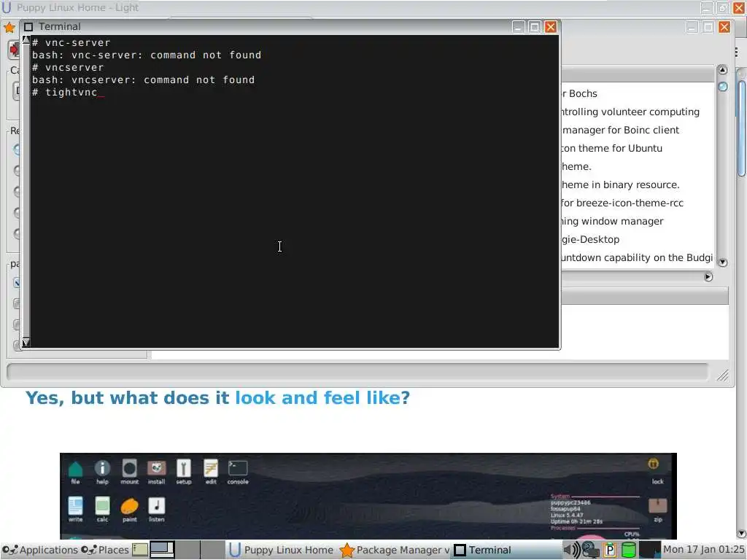Select the 'ntrolling volunteer computing' package row
The image size is (747, 560).
[x=638, y=112]
